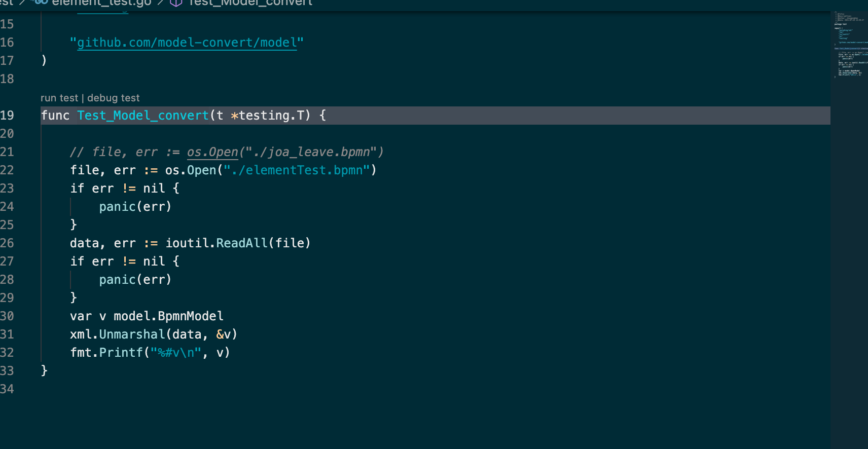Click the element_test.go breadcrumb item
868x449 pixels.
click(101, 3)
